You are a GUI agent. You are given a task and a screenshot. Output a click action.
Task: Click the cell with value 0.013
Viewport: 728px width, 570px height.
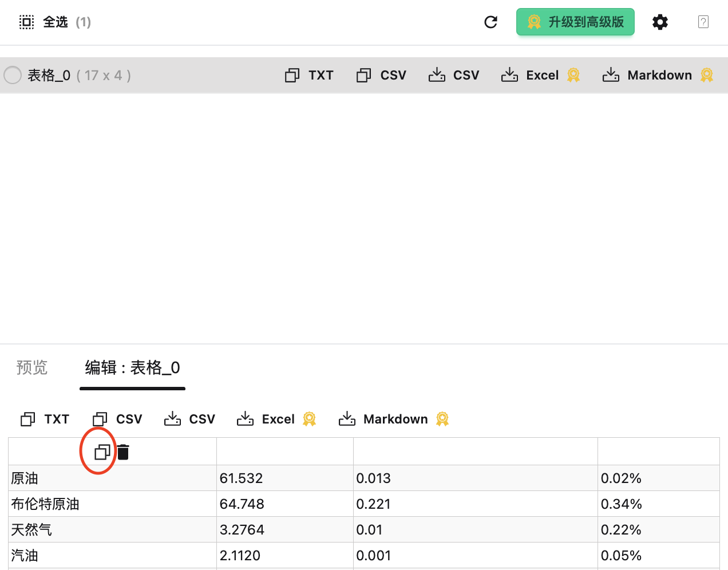(476, 478)
